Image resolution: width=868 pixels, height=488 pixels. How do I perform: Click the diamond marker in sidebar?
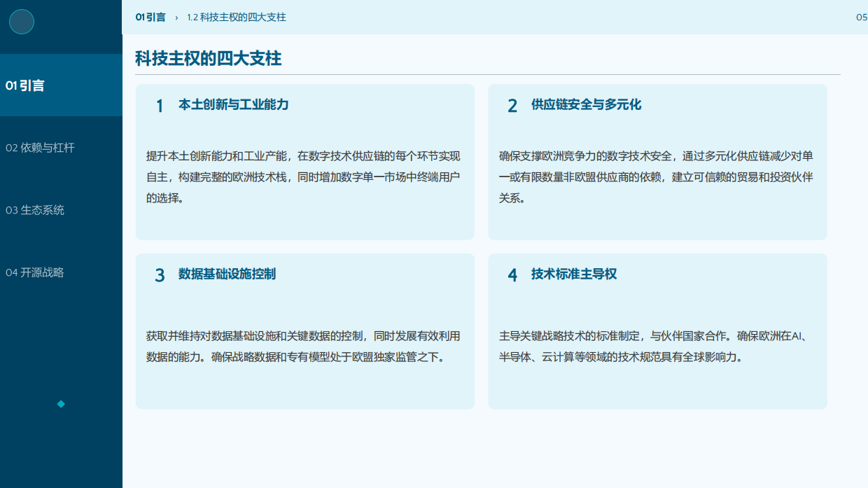pyautogui.click(x=61, y=403)
